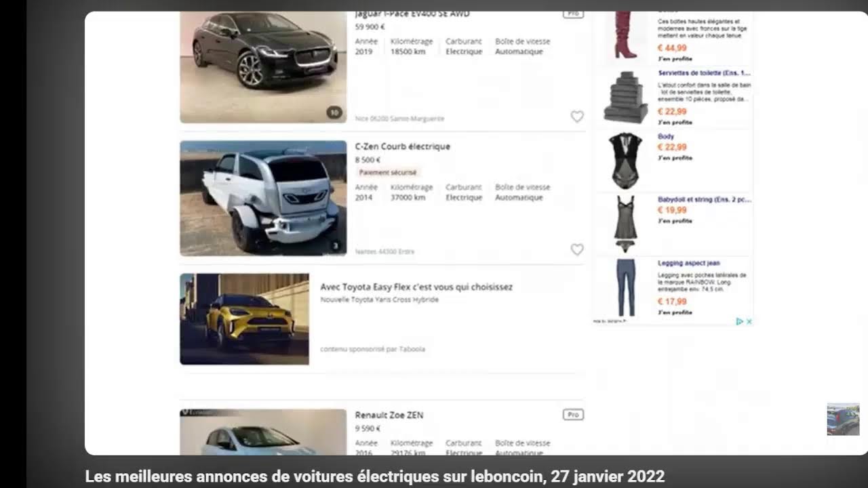Click J'en profite under the € 44,99 price
This screenshot has width=868, height=488.
pyautogui.click(x=675, y=59)
